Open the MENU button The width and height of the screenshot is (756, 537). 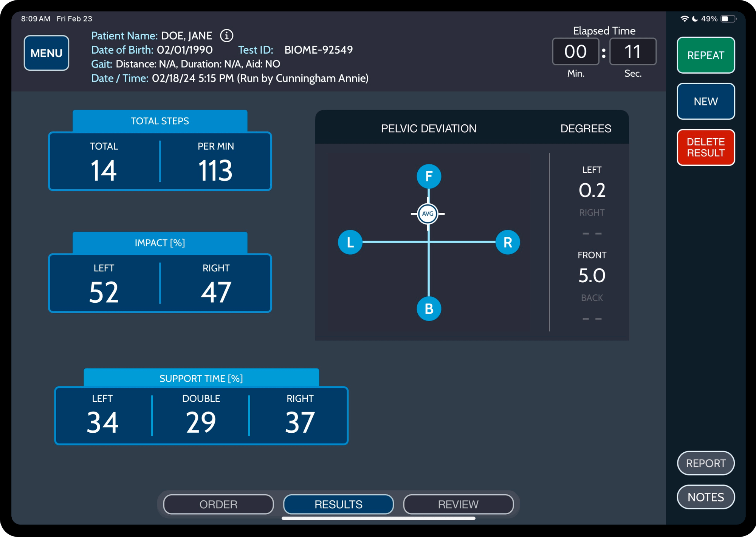(46, 53)
